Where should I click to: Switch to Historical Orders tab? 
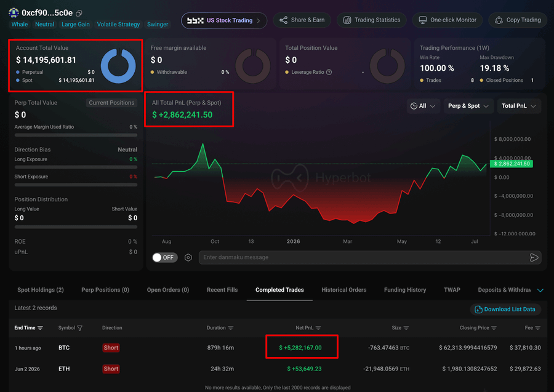point(343,290)
